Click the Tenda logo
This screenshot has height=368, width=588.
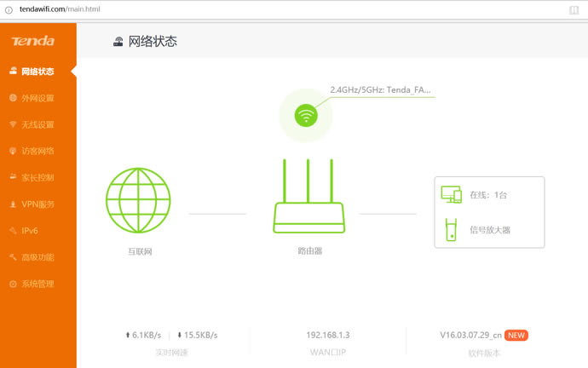click(32, 41)
